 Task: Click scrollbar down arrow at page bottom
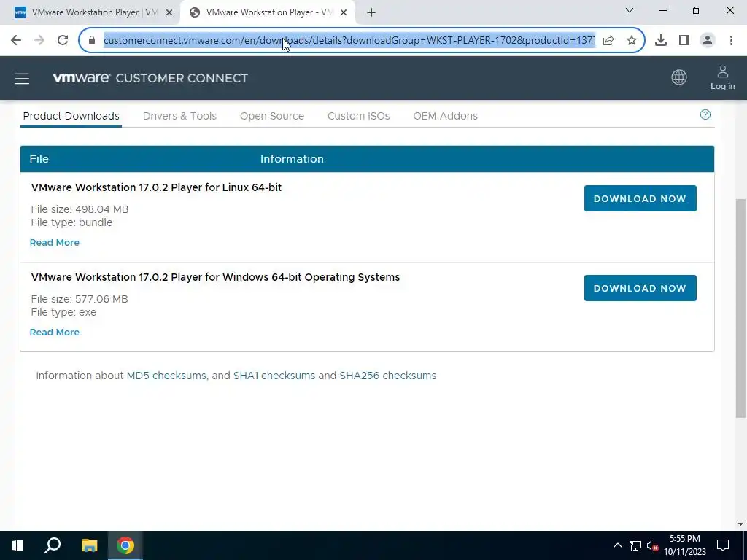click(740, 524)
